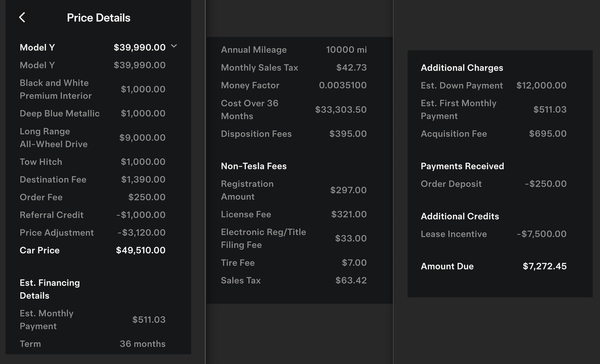
Task: Select the $7,272.45 amount due value
Action: pyautogui.click(x=545, y=266)
